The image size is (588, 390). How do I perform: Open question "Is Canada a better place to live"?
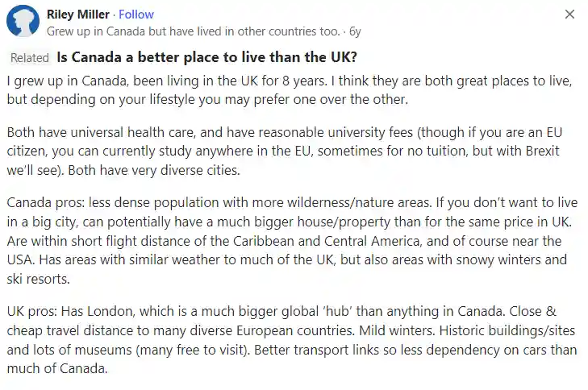(x=206, y=57)
